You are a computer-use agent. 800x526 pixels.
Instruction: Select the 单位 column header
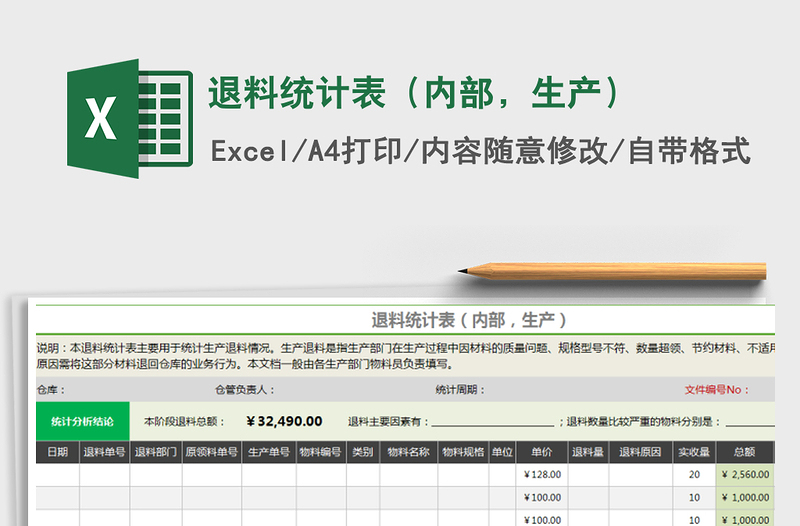tap(502, 452)
